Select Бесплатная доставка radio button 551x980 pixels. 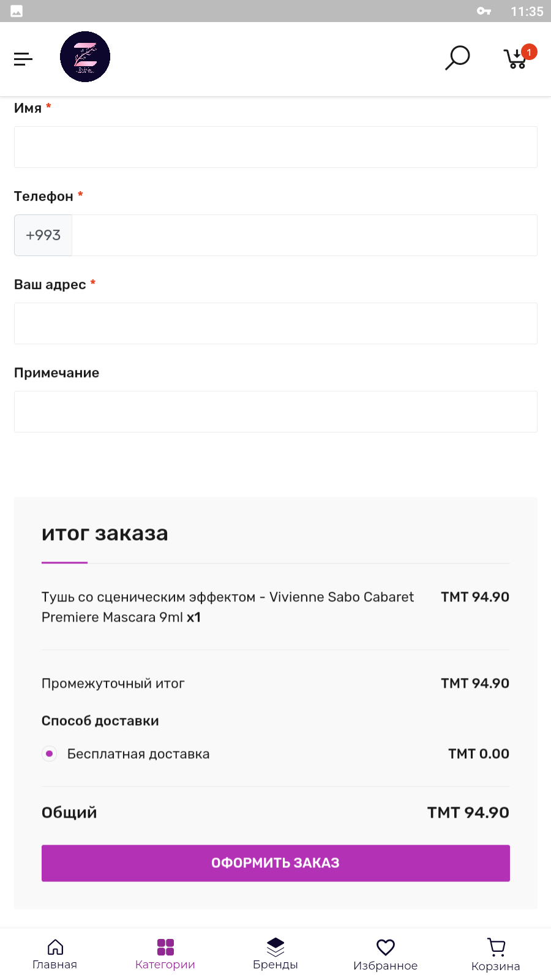[x=50, y=753]
